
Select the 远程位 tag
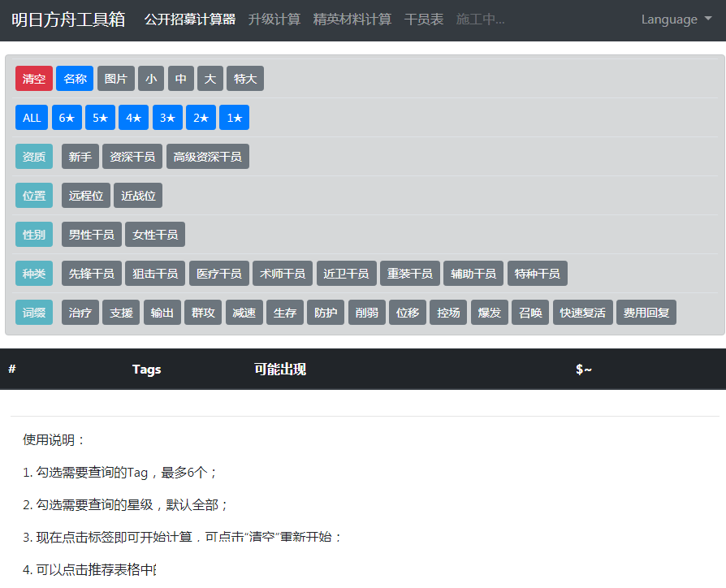85,196
